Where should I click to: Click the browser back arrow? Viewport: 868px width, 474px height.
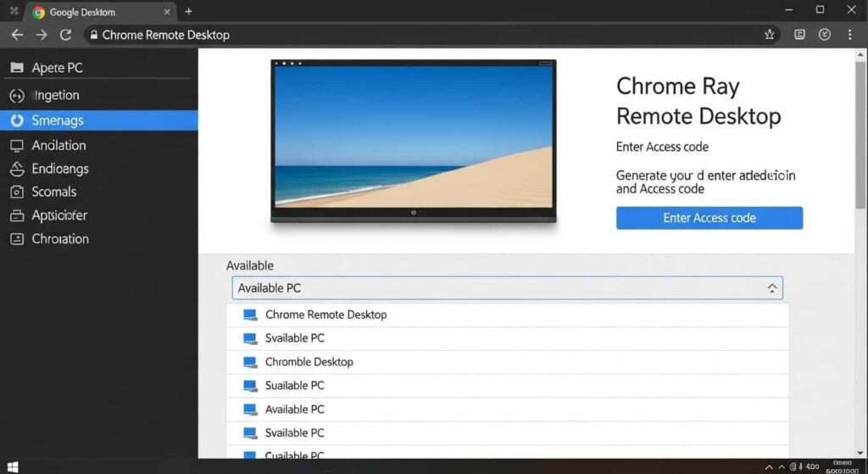(x=17, y=35)
